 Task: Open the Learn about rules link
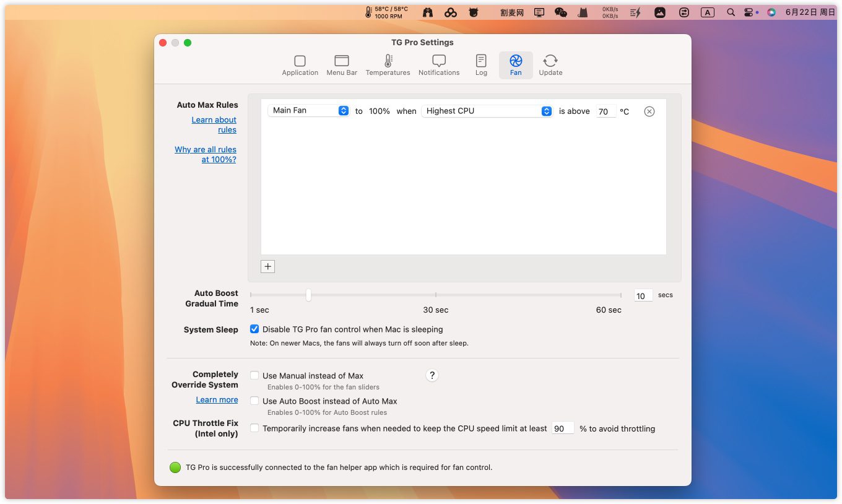tap(214, 124)
